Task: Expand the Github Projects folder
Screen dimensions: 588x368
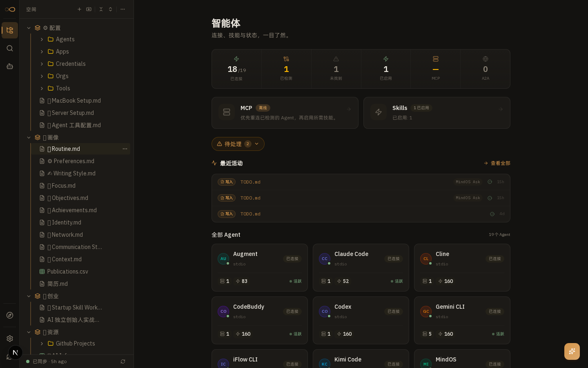Action: 42,343
